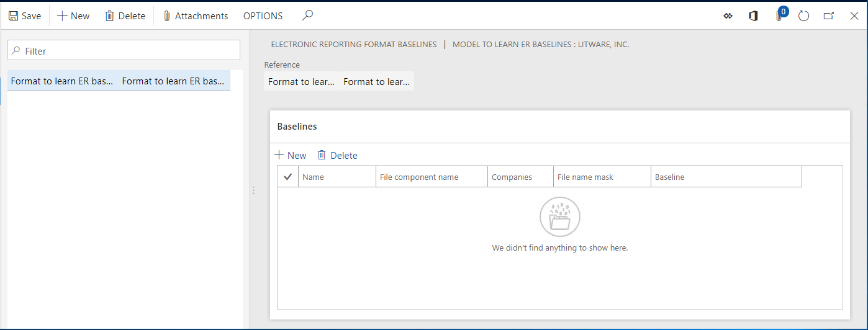The image size is (868, 330).
Task: Click Delete button in Baselines section
Action: (337, 155)
